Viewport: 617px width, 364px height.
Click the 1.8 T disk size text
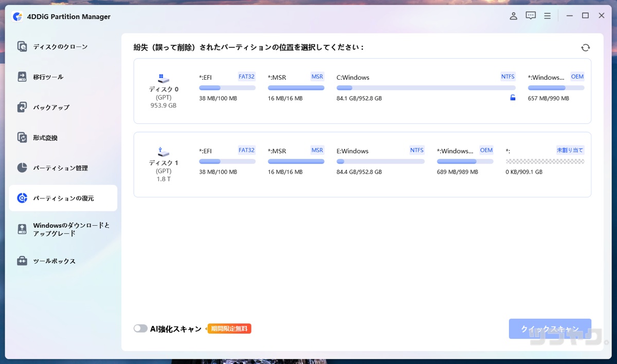coord(164,179)
